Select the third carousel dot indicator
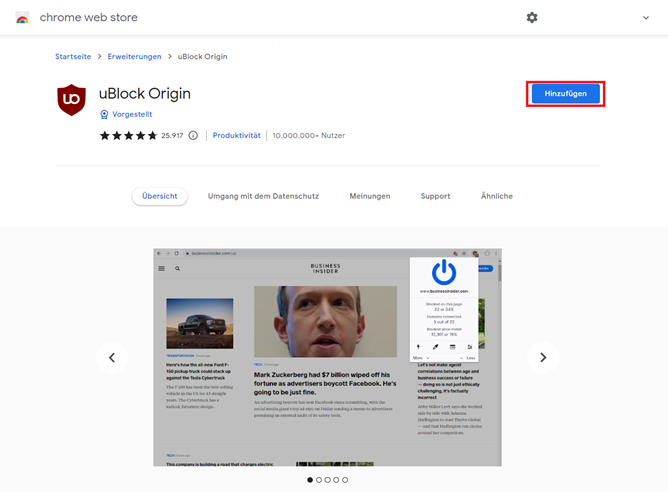 point(327,480)
